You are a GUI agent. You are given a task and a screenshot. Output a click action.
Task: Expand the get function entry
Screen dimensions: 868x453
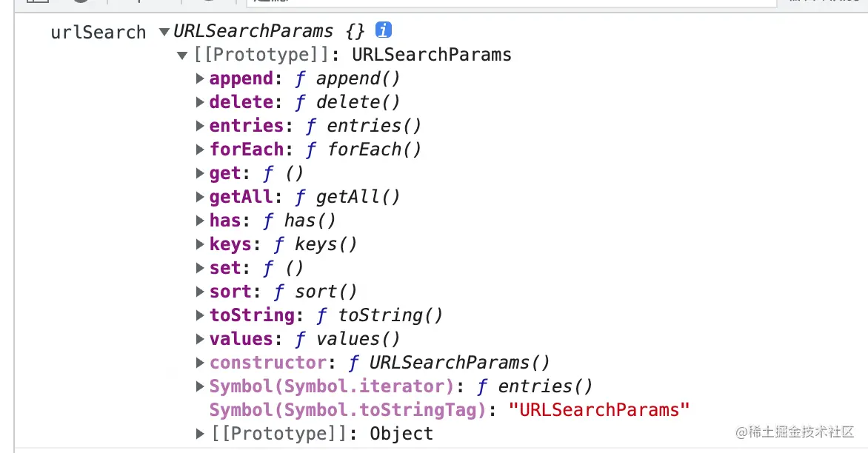point(201,173)
